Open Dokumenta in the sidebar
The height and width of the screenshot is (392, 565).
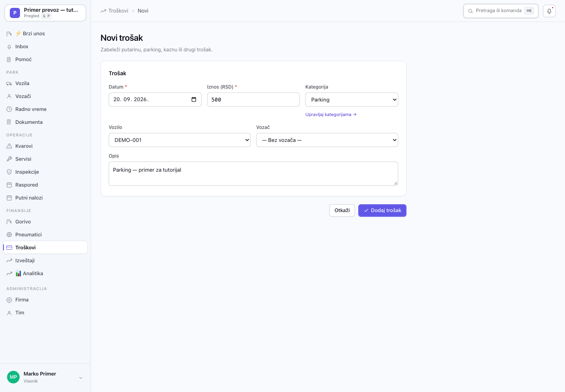coord(45,122)
